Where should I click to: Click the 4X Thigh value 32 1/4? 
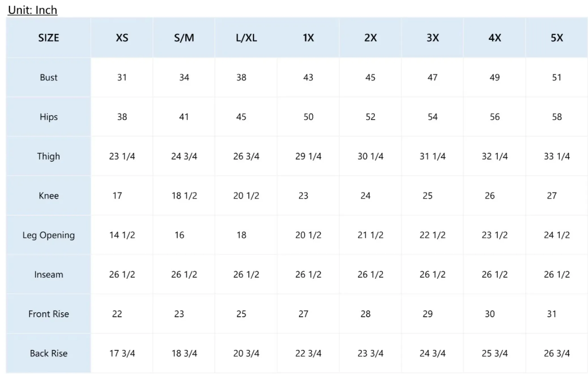[495, 156]
